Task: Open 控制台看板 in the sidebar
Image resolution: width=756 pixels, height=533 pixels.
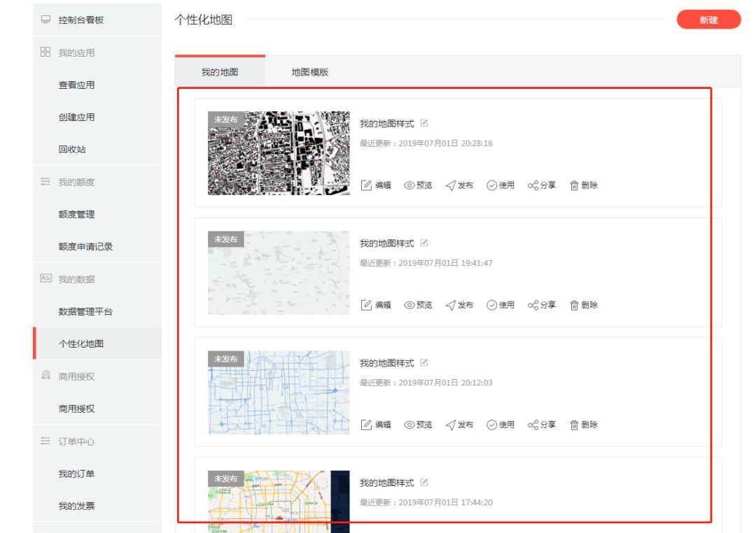Action: (x=81, y=20)
